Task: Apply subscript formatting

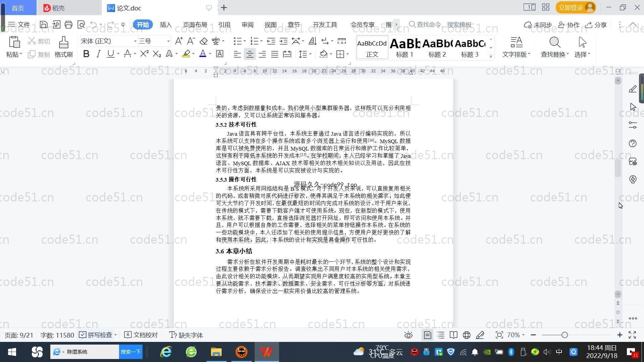Action: [x=157, y=54]
